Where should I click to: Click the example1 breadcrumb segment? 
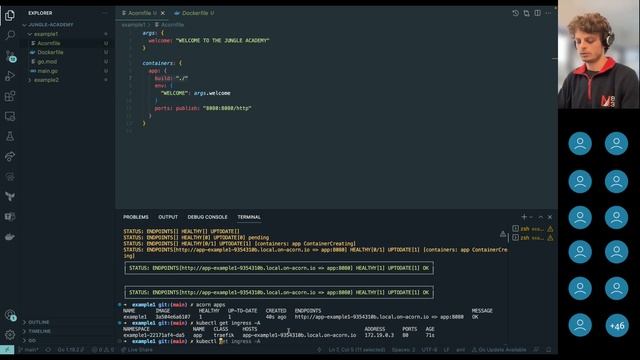[x=133, y=25]
